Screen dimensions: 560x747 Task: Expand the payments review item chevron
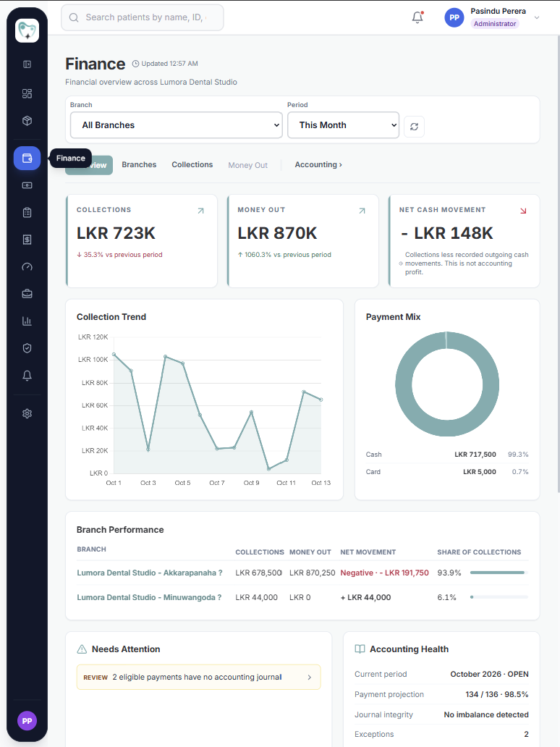coord(310,677)
